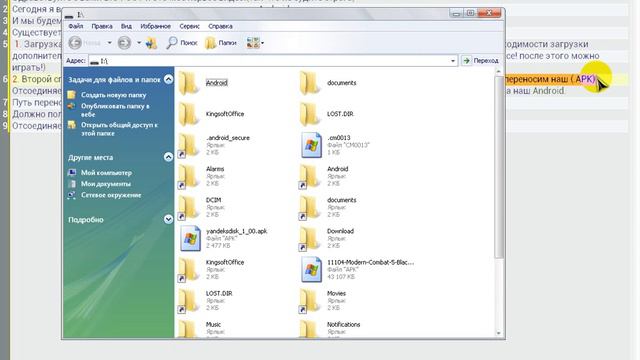Select the Alarms shortcut icon
Image resolution: width=640 pixels, height=360 pixels.
[189, 176]
